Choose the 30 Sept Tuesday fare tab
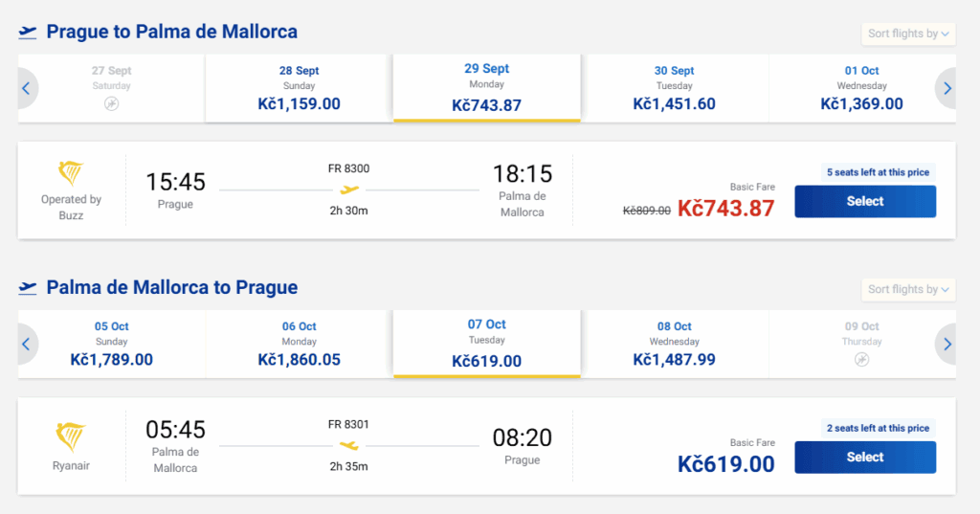The height and width of the screenshot is (514, 980). 674,88
